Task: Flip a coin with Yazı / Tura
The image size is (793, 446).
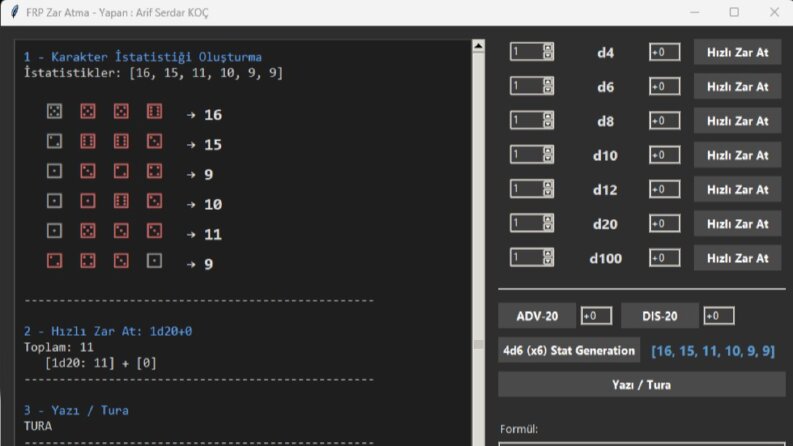Action: (x=641, y=385)
